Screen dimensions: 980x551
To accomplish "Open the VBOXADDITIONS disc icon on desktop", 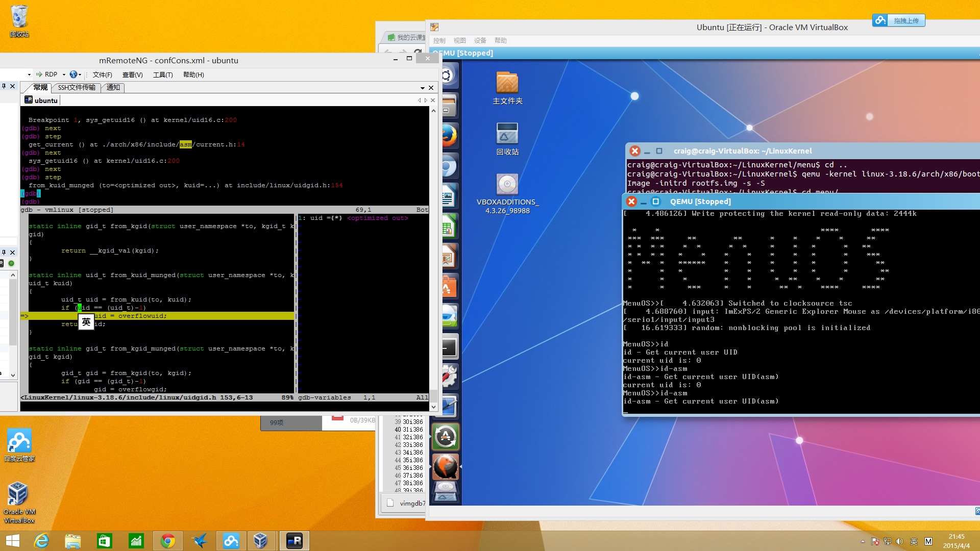I will (x=507, y=194).
